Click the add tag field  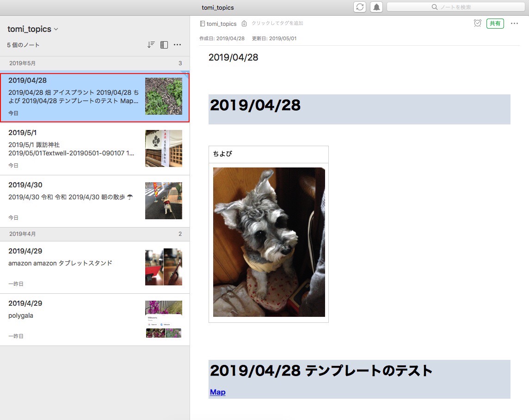[x=277, y=23]
